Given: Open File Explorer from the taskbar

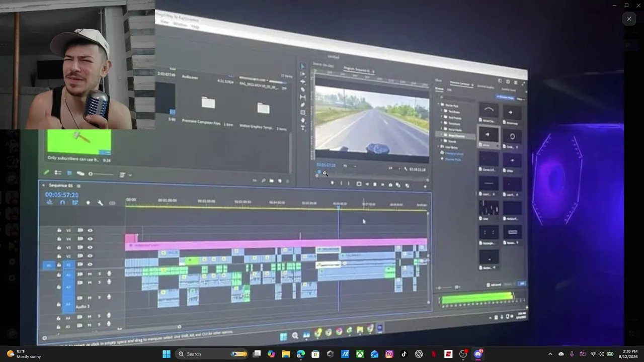Looking at the screenshot, I should (286, 354).
